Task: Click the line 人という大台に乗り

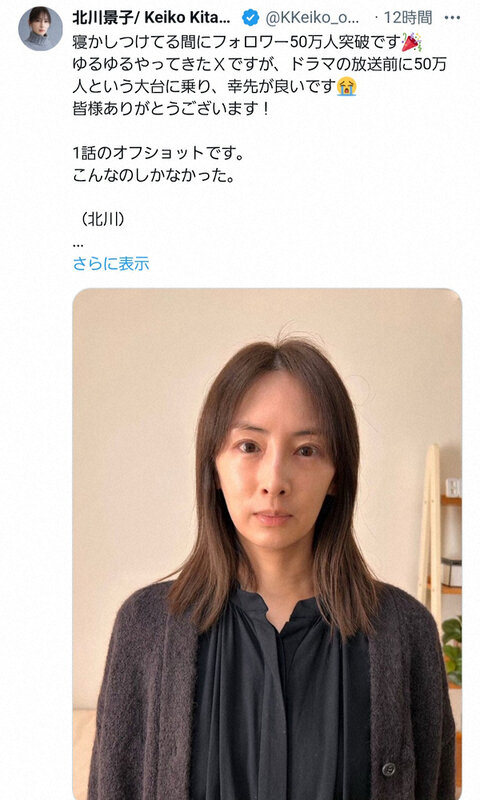Action: pos(214,86)
